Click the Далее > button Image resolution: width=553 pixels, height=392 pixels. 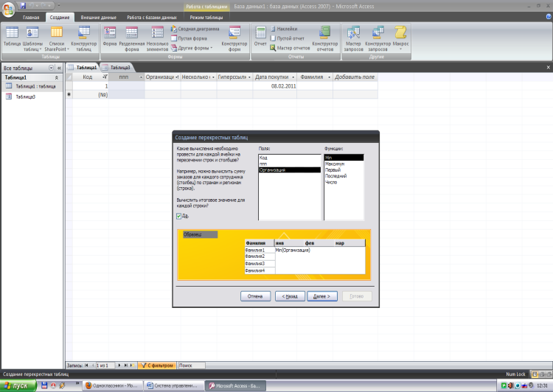pyautogui.click(x=322, y=296)
